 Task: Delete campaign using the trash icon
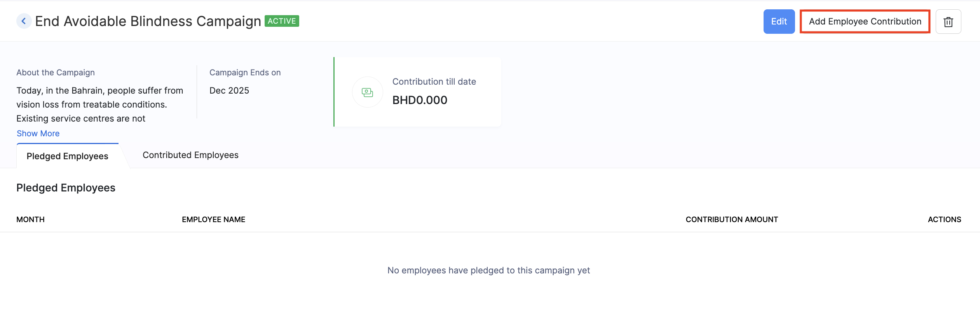[948, 22]
